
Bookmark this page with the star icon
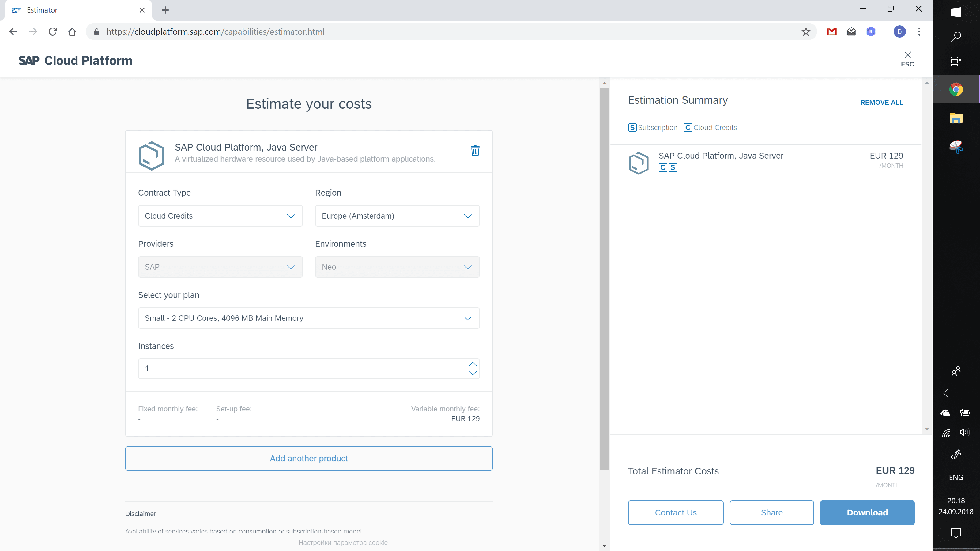pos(806,32)
